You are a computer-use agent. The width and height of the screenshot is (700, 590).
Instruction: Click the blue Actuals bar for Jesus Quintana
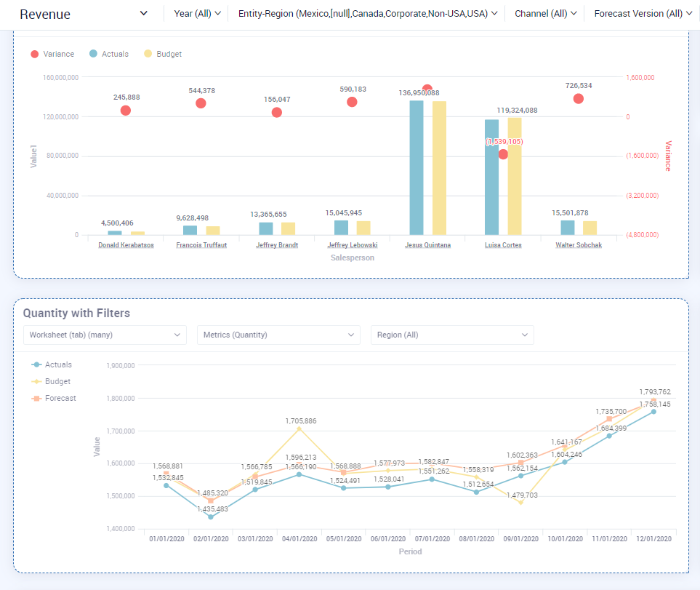coord(416,167)
